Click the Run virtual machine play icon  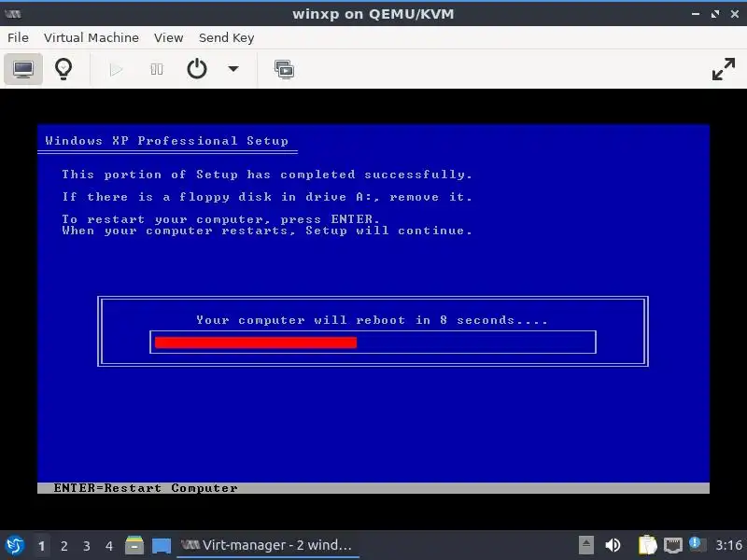click(x=116, y=69)
